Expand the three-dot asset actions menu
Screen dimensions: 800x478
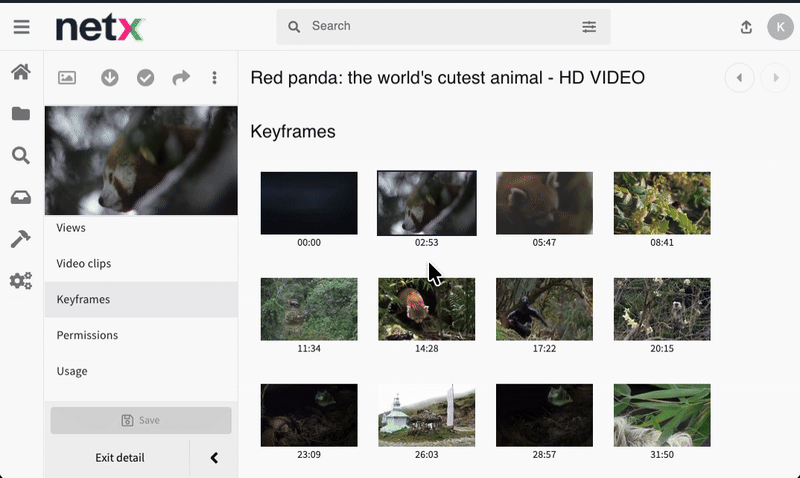coord(214,78)
